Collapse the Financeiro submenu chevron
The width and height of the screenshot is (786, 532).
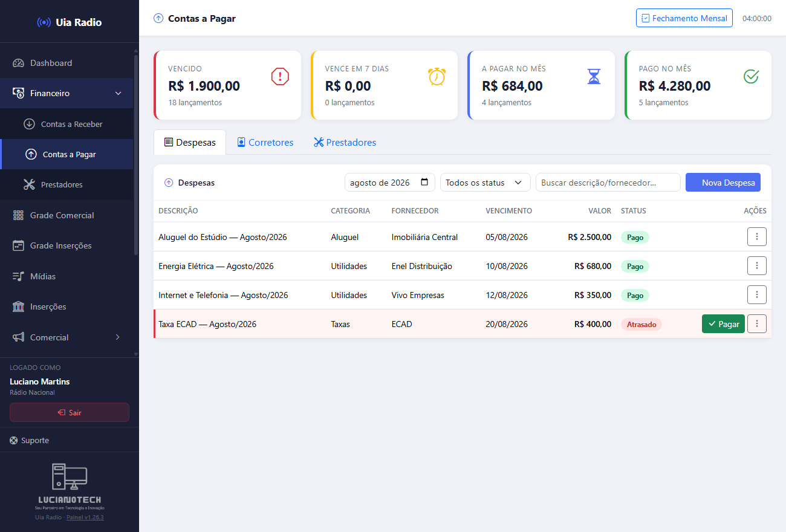[119, 93]
